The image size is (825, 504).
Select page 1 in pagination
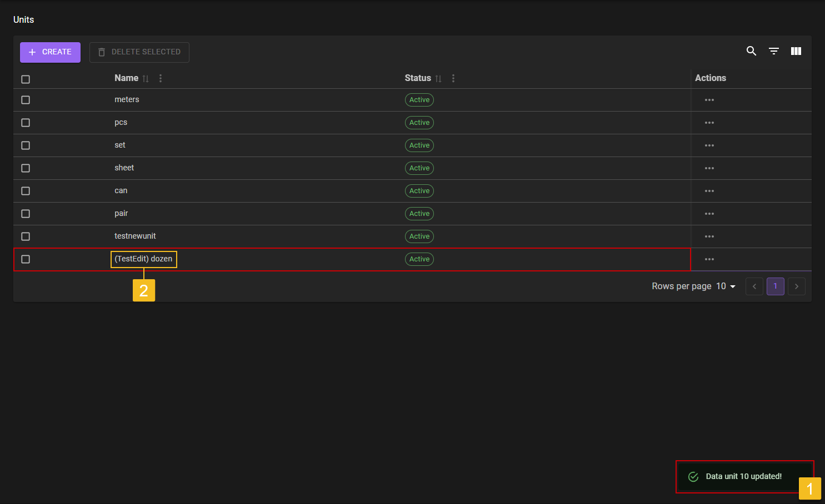click(x=775, y=286)
